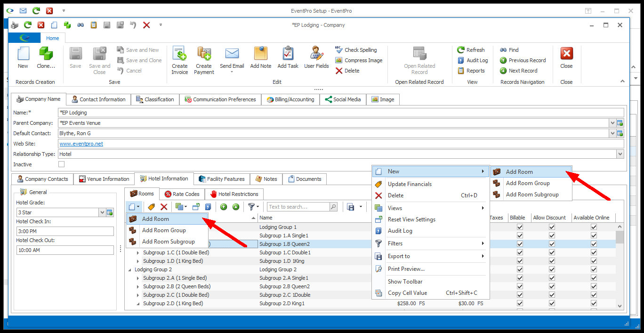This screenshot has height=333, width=644.
Task: Click the Hotel Check In time field
Action: click(65, 231)
